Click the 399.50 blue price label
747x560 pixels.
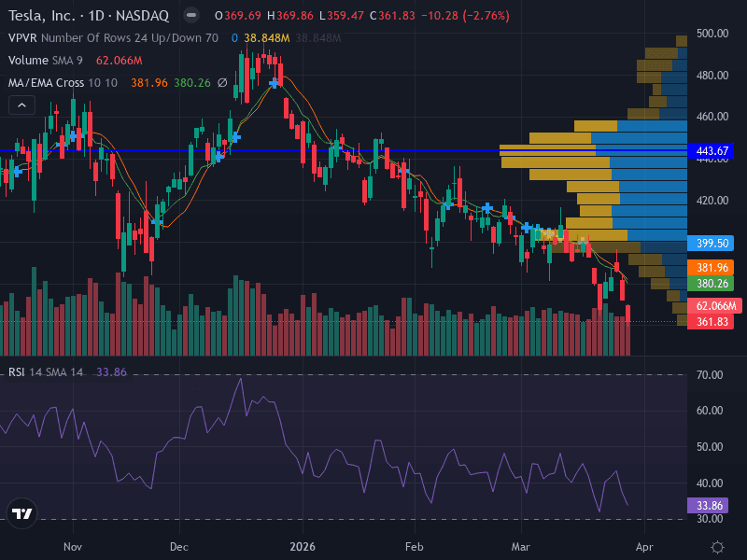711,244
